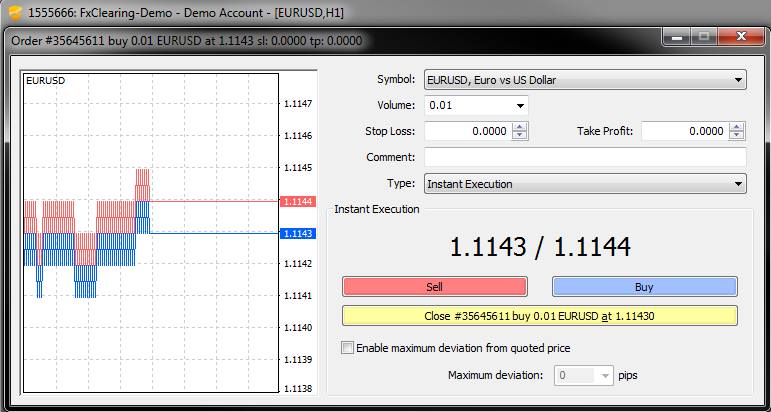The height and width of the screenshot is (412, 771).
Task: Click the blue 1.1143 bid price label
Action: pos(299,234)
